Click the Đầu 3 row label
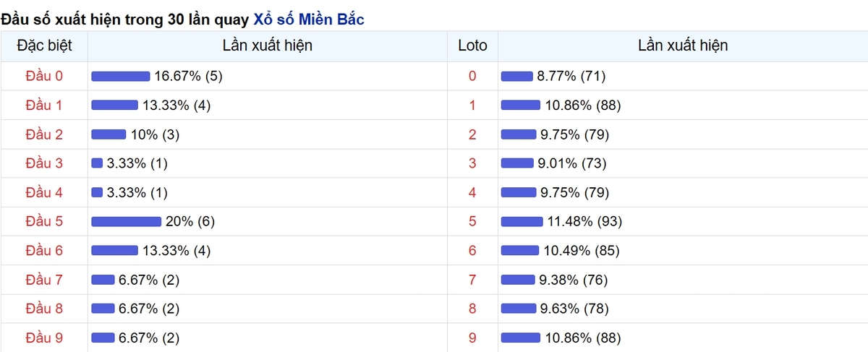 coord(44,163)
